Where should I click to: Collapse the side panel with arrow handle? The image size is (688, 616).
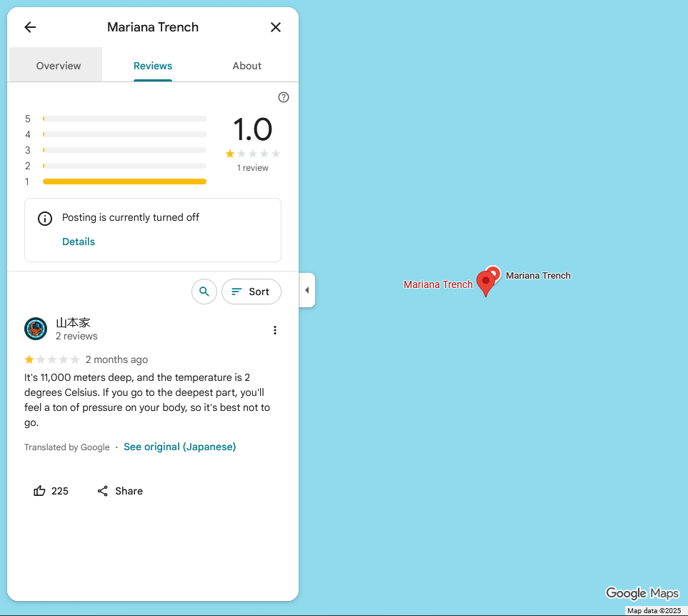(x=307, y=290)
